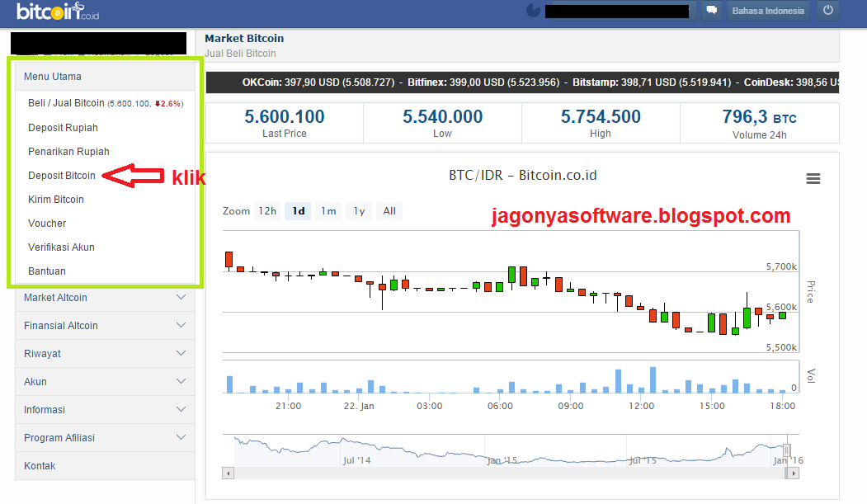Set chart zoom to 1y
Image resolution: width=867 pixels, height=504 pixels.
pos(360,211)
